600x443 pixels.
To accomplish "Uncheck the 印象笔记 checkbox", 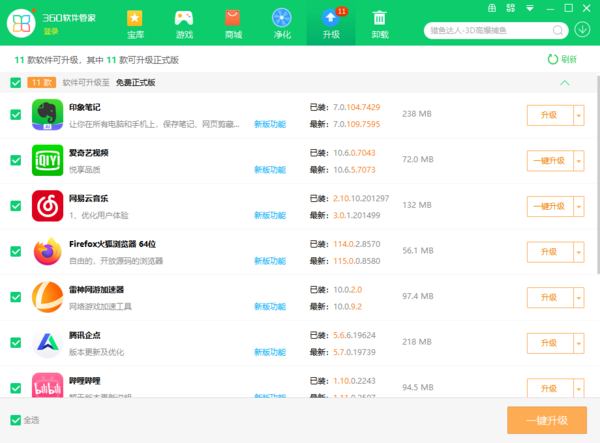I will [x=15, y=115].
